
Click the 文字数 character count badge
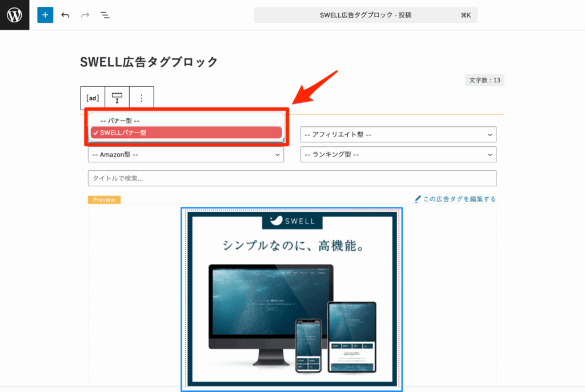(484, 80)
